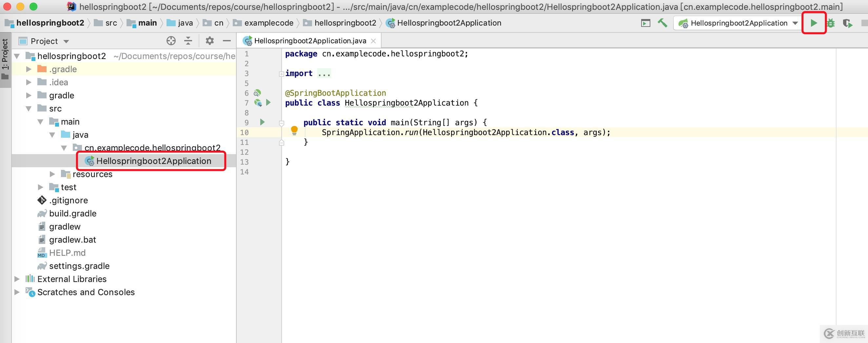Expand the resources folder
The image size is (868, 343).
(52, 174)
